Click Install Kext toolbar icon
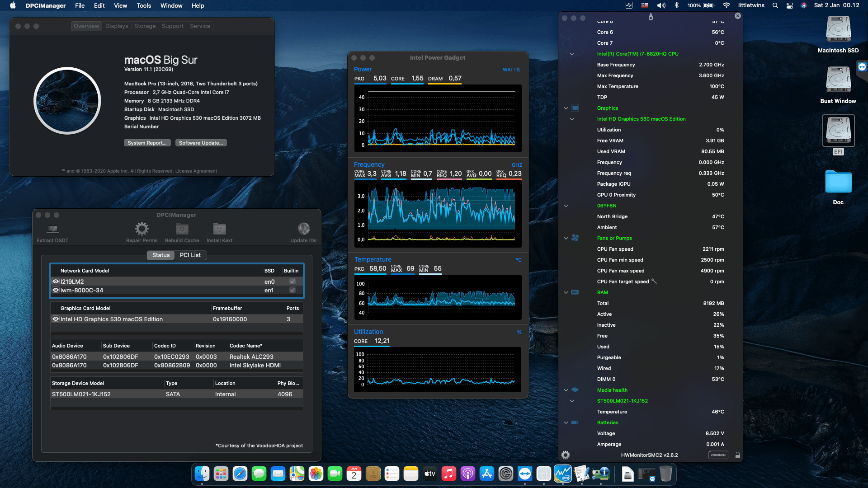This screenshot has width=868, height=488. pyautogui.click(x=220, y=229)
